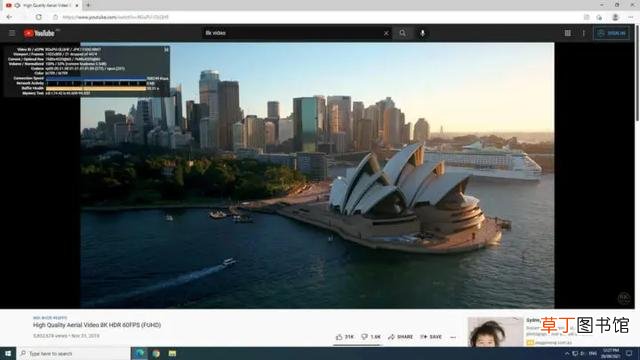The height and width of the screenshot is (360, 640).
Task: View site info via the address bar lock icon
Action: pyautogui.click(x=56, y=17)
